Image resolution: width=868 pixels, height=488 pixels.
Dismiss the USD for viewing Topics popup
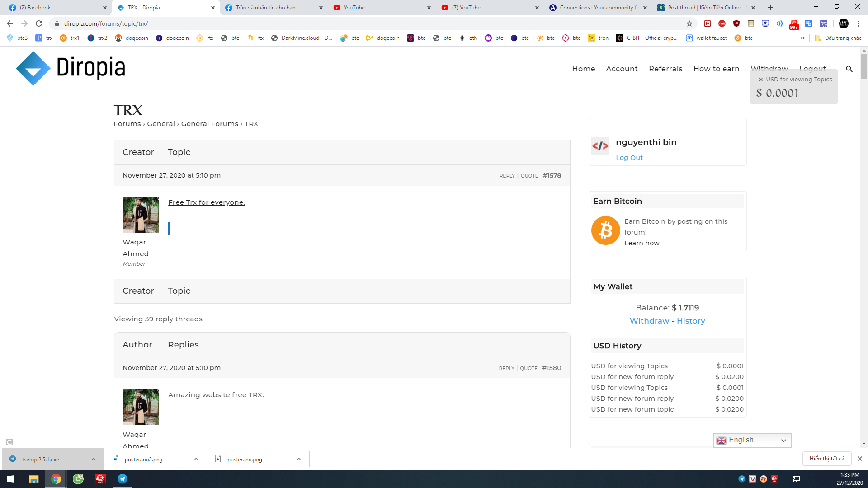(761, 80)
